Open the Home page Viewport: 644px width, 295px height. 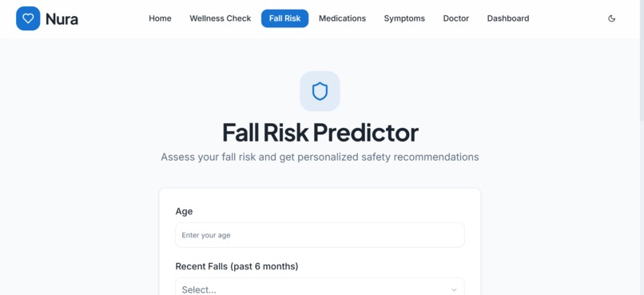(160, 18)
